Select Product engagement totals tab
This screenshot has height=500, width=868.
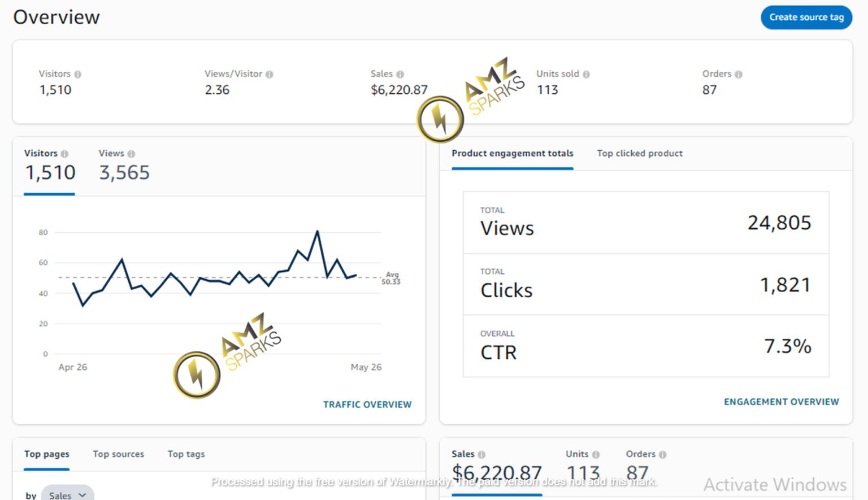point(512,153)
